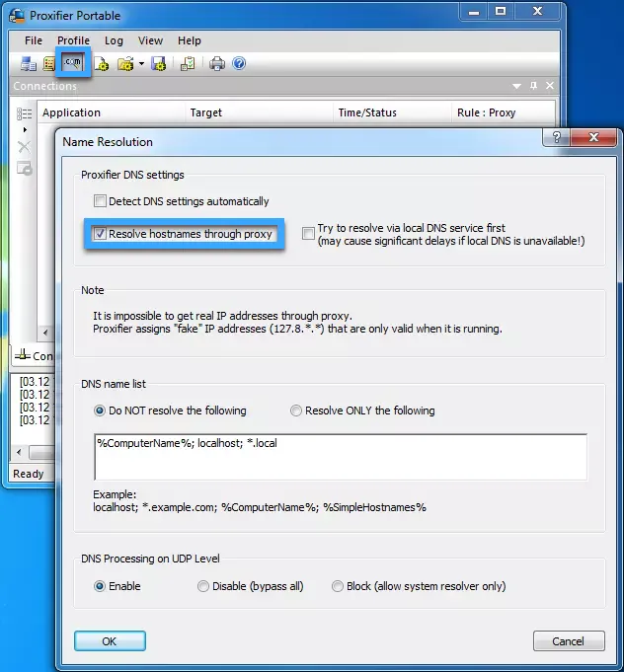The height and width of the screenshot is (672, 624).
Task: Open the File menu
Action: (x=34, y=40)
